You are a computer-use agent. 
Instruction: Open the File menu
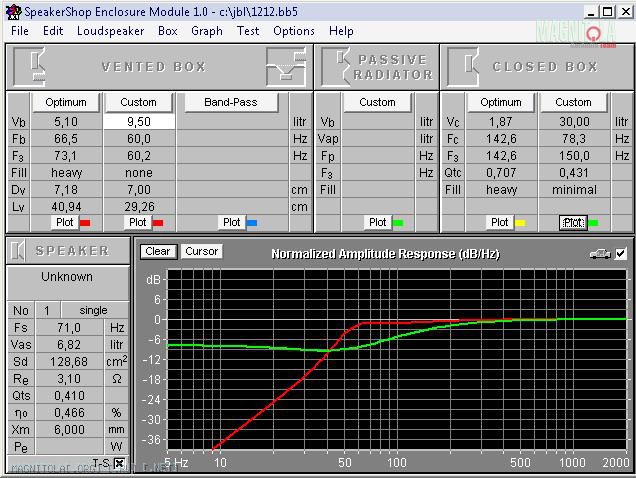[20, 31]
